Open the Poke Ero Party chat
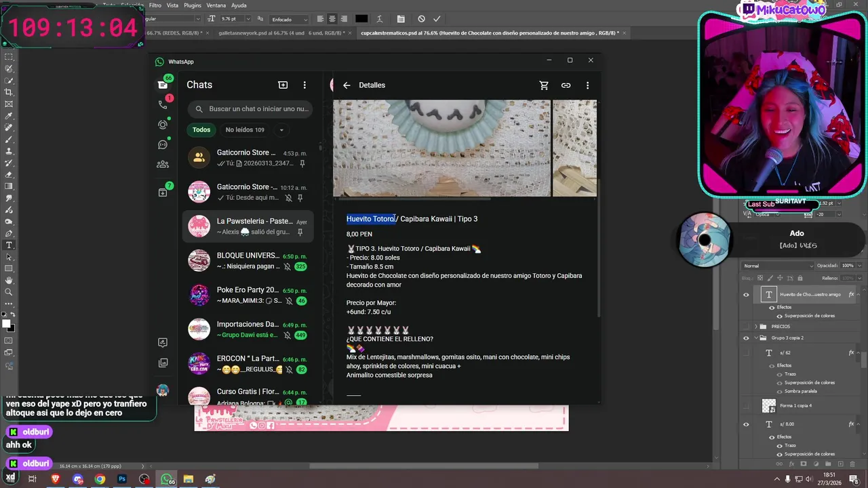868x488 pixels. [248, 295]
